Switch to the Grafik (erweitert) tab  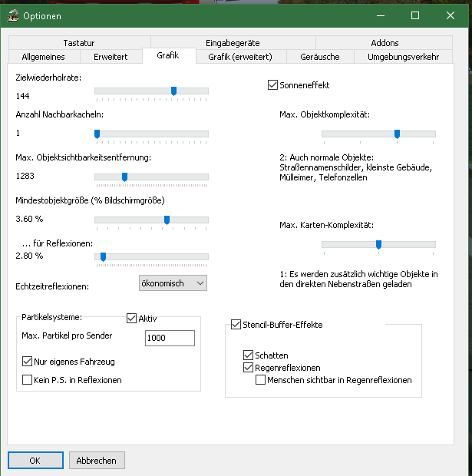click(x=240, y=57)
